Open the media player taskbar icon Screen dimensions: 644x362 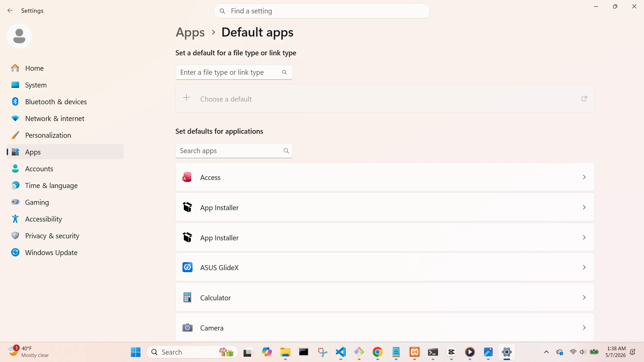470,352
